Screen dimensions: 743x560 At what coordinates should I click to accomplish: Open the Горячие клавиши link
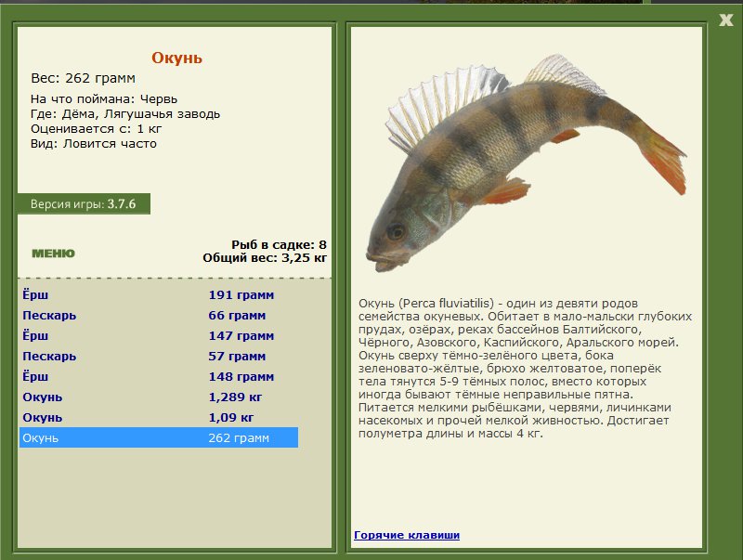point(407,535)
